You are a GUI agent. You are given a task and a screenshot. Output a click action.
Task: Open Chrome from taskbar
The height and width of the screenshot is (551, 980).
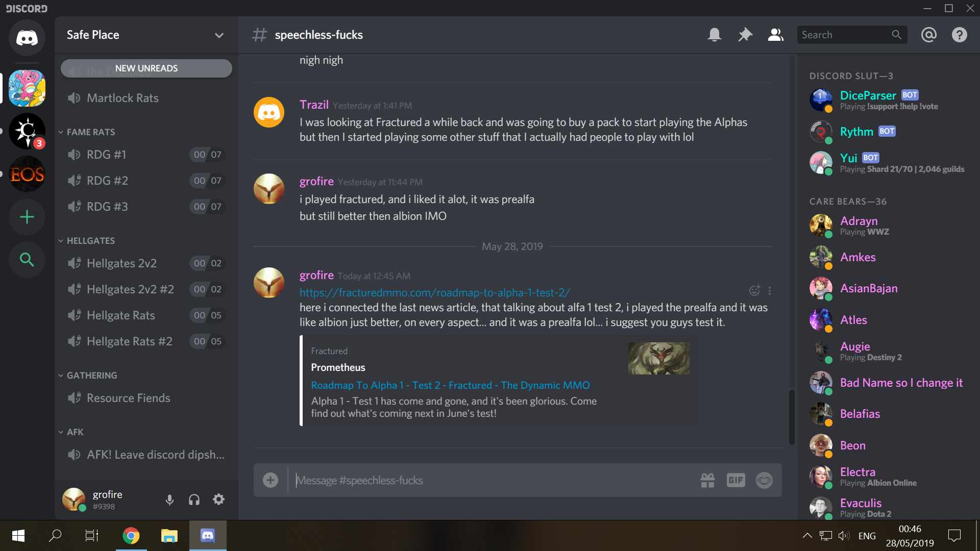[x=131, y=536]
